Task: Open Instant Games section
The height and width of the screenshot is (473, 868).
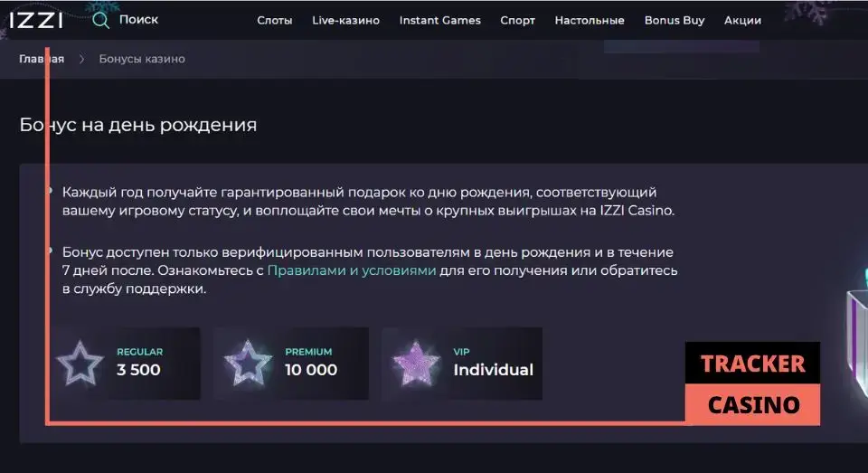Action: tap(440, 21)
